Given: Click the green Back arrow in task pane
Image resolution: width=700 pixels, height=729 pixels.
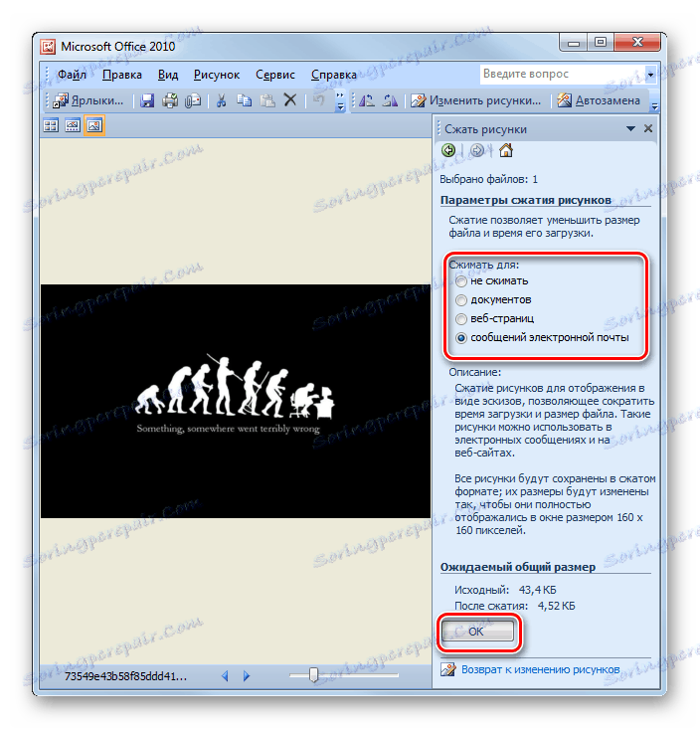Looking at the screenshot, I should 448,150.
